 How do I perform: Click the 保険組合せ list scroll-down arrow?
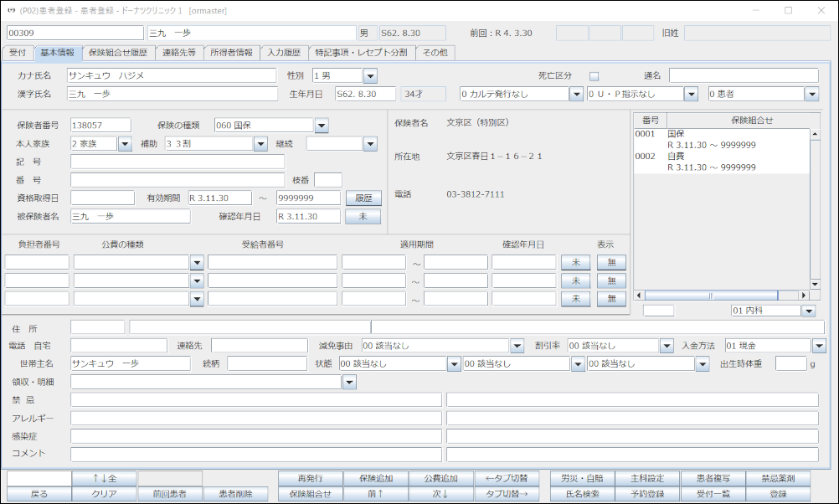[815, 284]
